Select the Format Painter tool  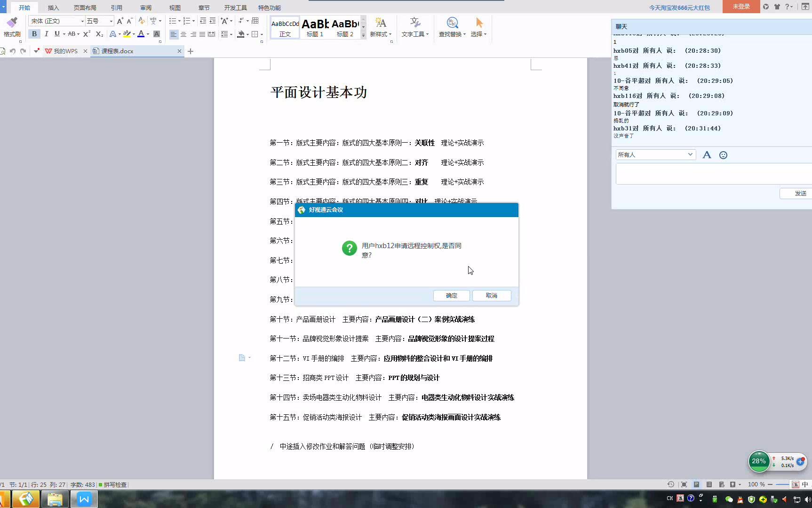12,26
